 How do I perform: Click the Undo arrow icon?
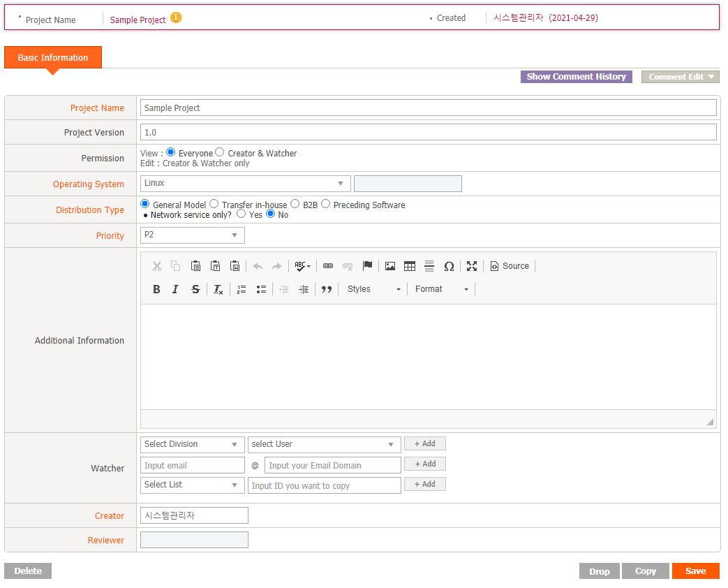click(258, 266)
